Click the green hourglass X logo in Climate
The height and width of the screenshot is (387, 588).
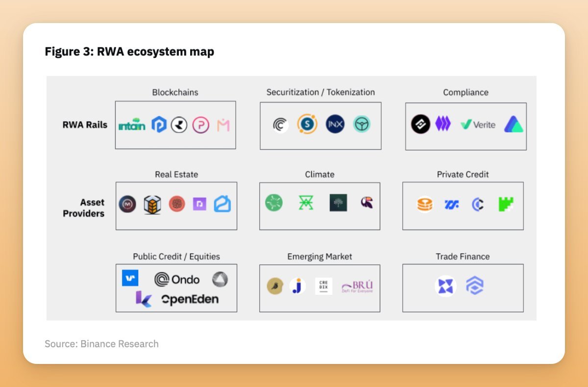click(x=306, y=202)
